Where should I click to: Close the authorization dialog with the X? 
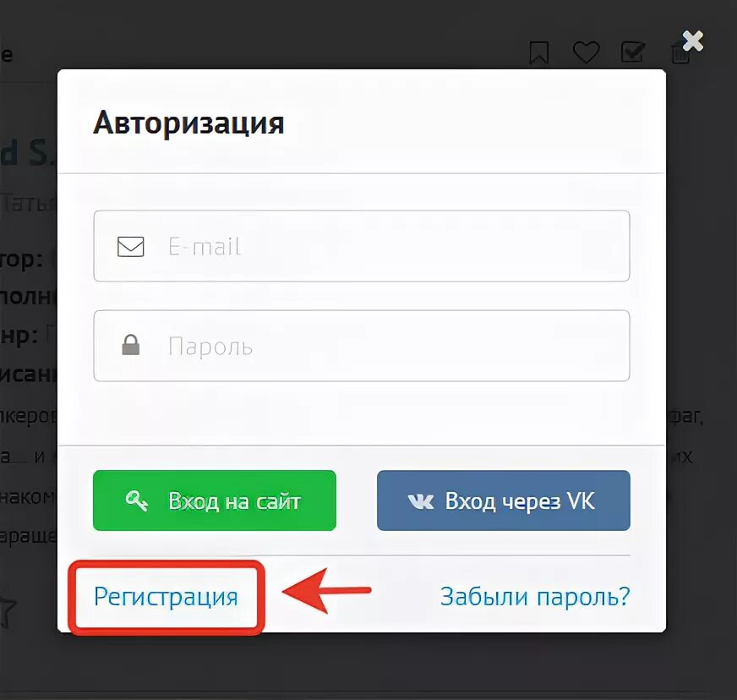[x=693, y=41]
